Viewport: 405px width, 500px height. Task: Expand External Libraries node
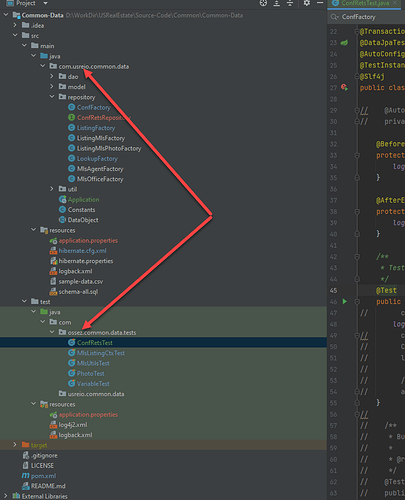[x=6, y=496]
